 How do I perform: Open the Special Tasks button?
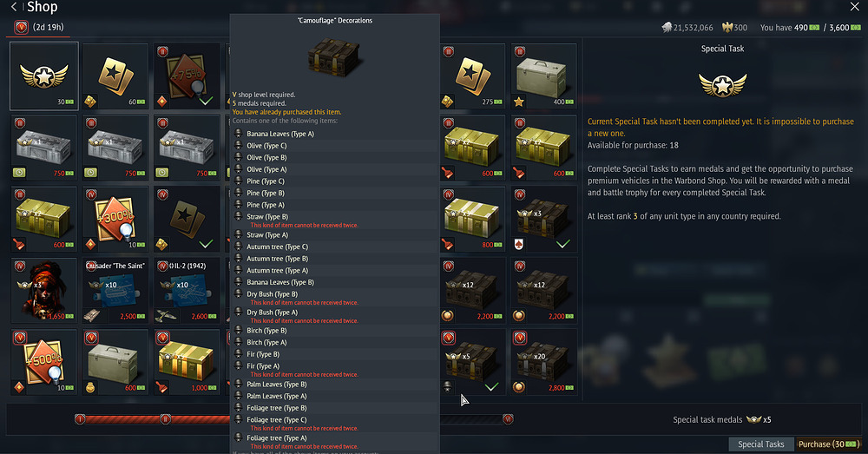[760, 444]
